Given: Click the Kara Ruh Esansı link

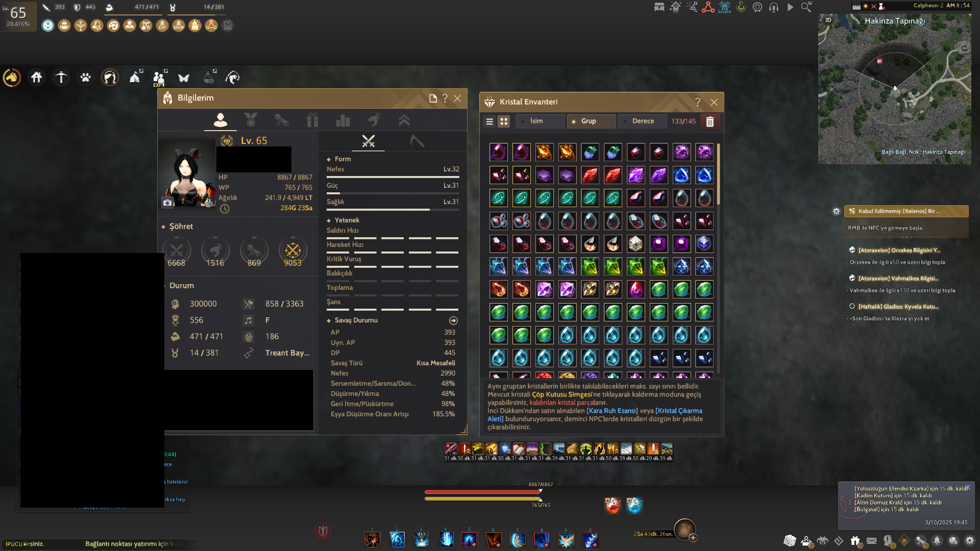Looking at the screenshot, I should point(612,411).
